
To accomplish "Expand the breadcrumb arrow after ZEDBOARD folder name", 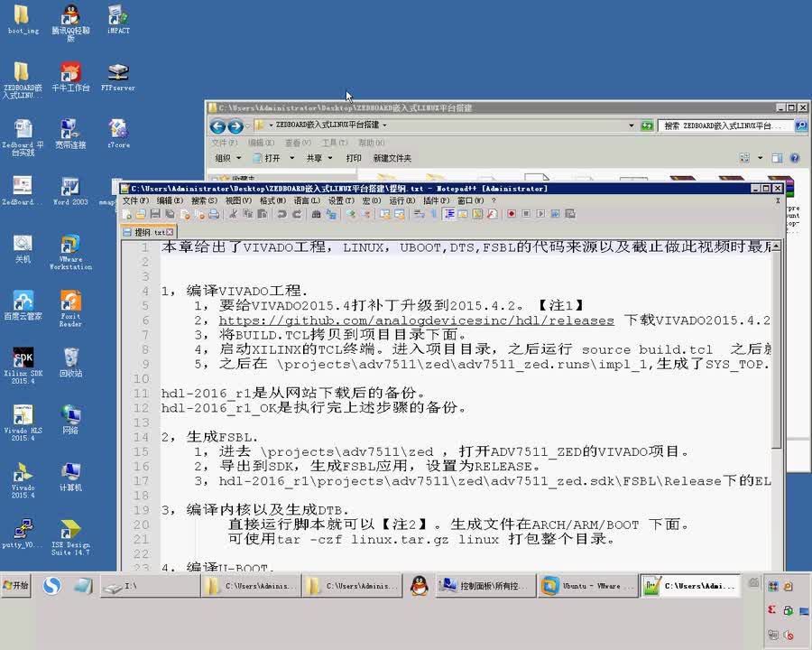I will (384, 125).
